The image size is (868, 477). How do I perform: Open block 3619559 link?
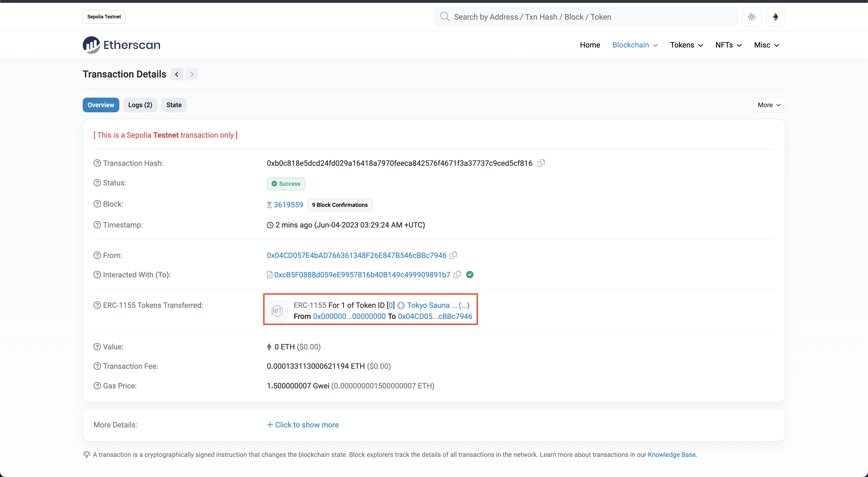click(x=289, y=205)
